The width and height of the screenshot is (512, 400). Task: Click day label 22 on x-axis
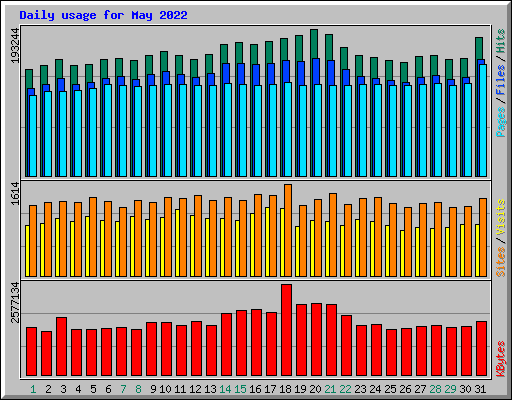tap(345, 389)
